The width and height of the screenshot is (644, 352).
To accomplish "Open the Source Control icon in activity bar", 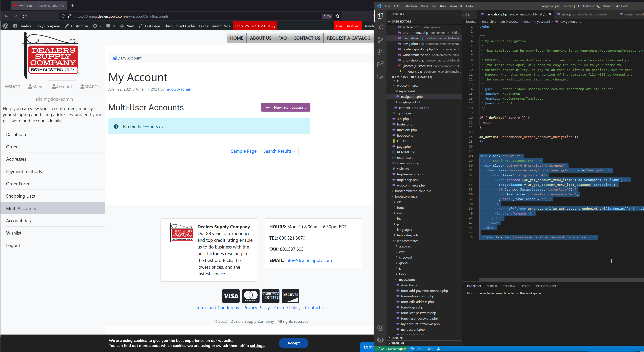I will tap(380, 40).
